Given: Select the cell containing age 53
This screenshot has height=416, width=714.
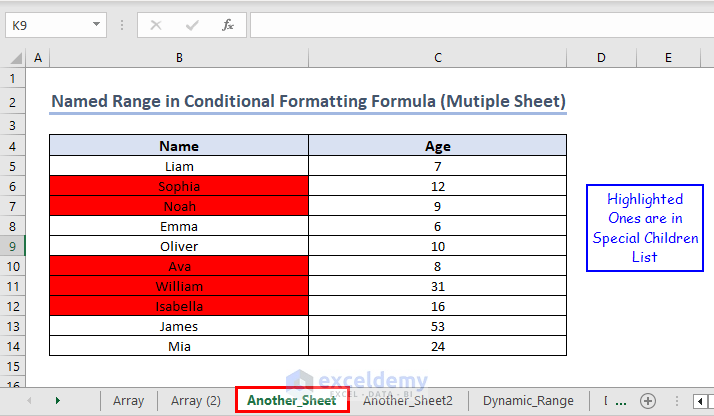Looking at the screenshot, I should pyautogui.click(x=437, y=326).
